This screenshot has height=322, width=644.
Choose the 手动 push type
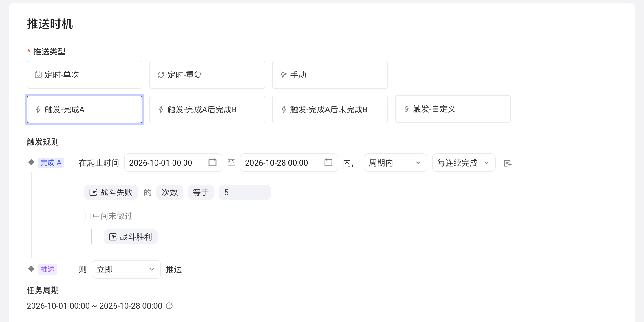(330, 75)
